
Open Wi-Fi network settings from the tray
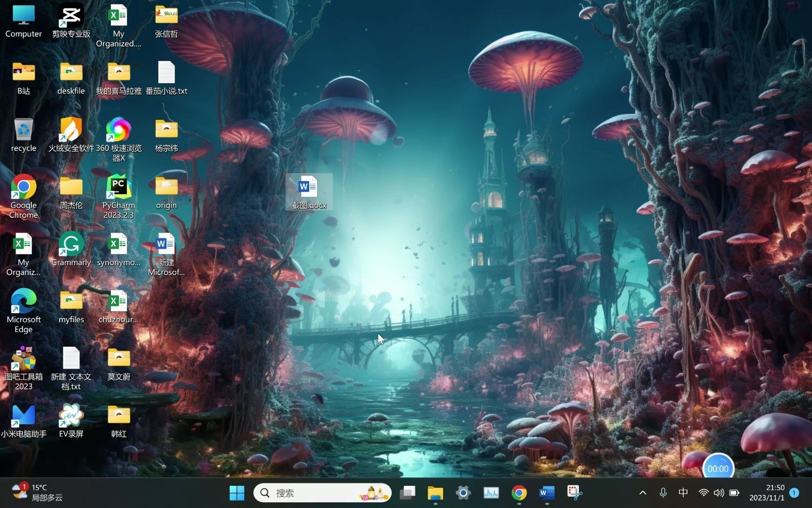point(703,493)
